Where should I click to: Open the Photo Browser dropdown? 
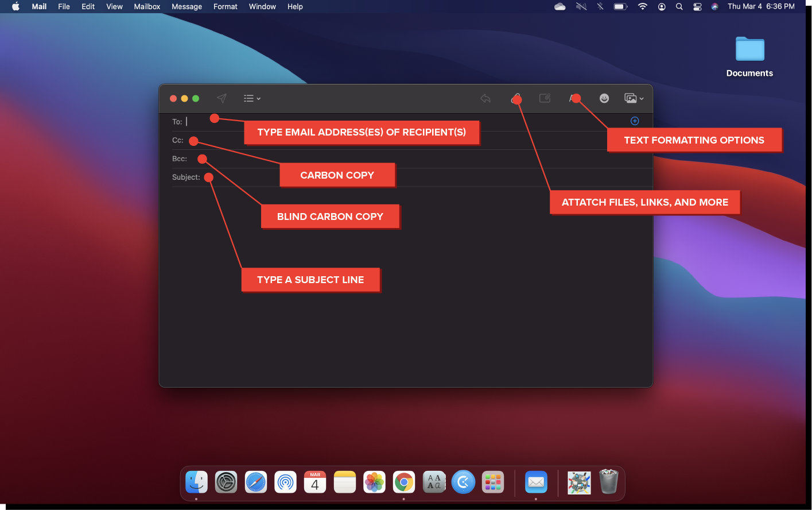tap(634, 98)
